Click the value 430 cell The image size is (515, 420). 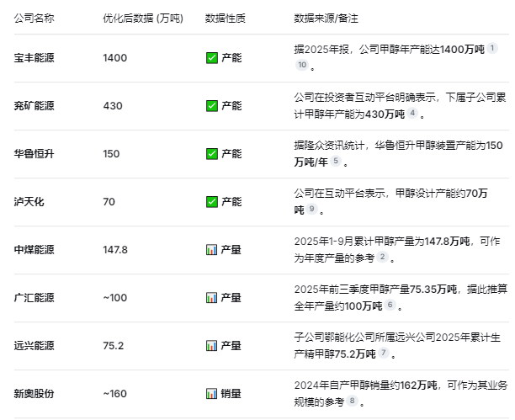point(113,106)
